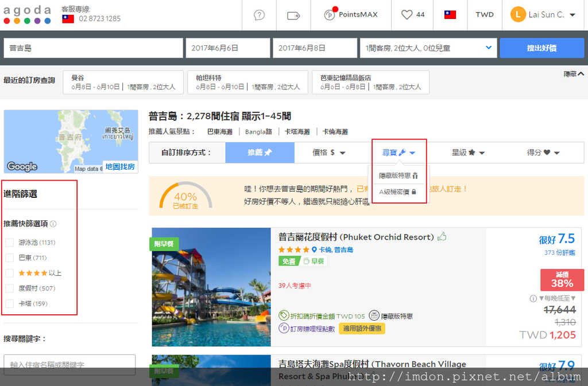The height and width of the screenshot is (386, 588).
Task: Click the info icon beside 推薦快篩選項
Action: click(53, 224)
